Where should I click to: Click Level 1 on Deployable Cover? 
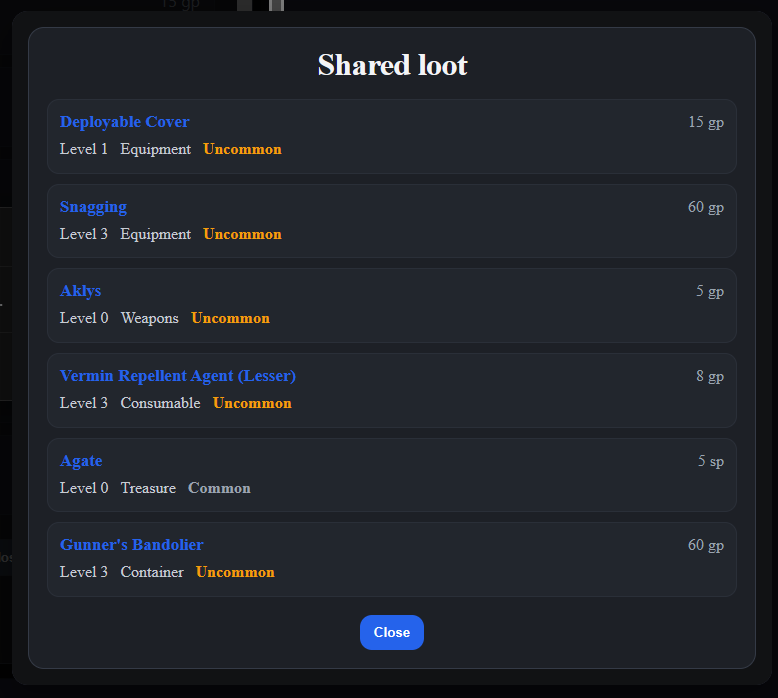[x=84, y=149]
